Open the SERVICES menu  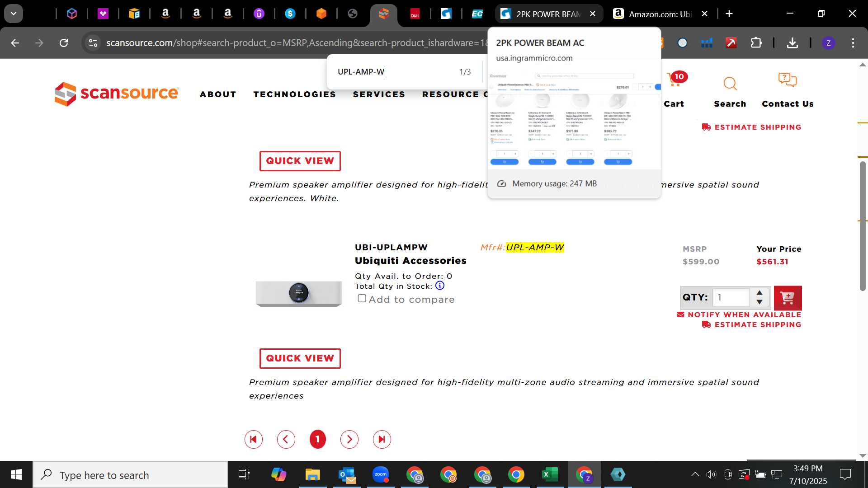pyautogui.click(x=379, y=94)
